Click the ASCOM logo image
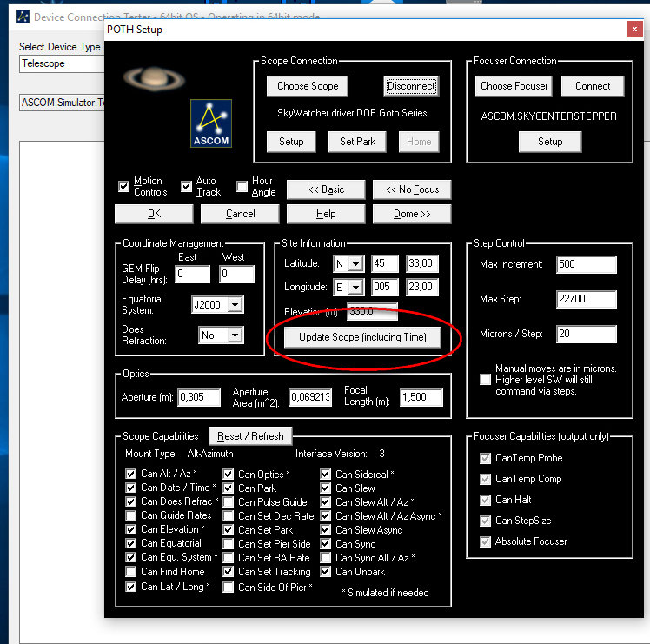The height and width of the screenshot is (644, 650). pyautogui.click(x=211, y=123)
